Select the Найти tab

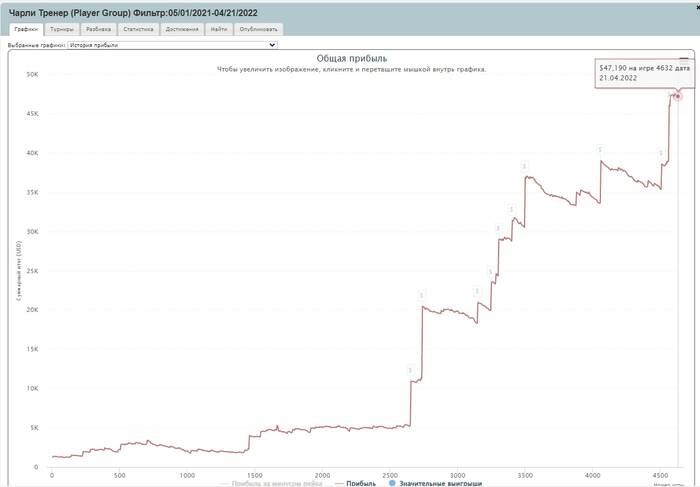[x=219, y=29]
